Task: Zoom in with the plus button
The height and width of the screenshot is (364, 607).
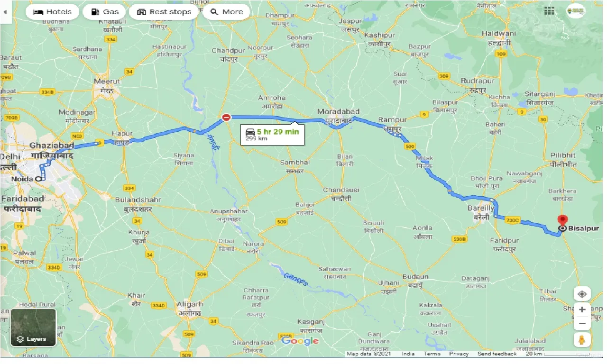Action: 582,310
